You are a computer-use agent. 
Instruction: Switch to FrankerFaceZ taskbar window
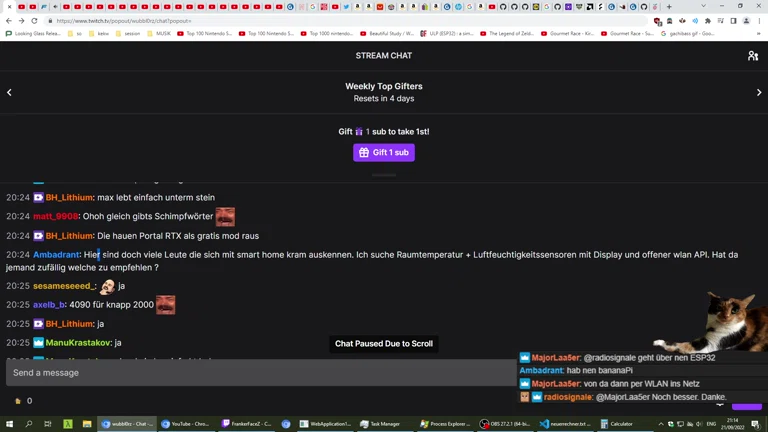246,424
